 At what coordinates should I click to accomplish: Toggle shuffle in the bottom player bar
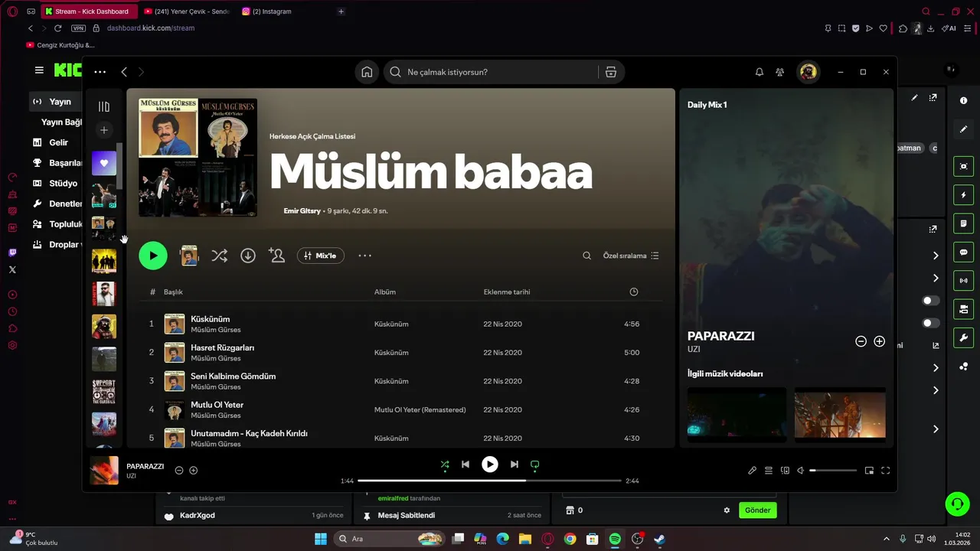click(445, 465)
